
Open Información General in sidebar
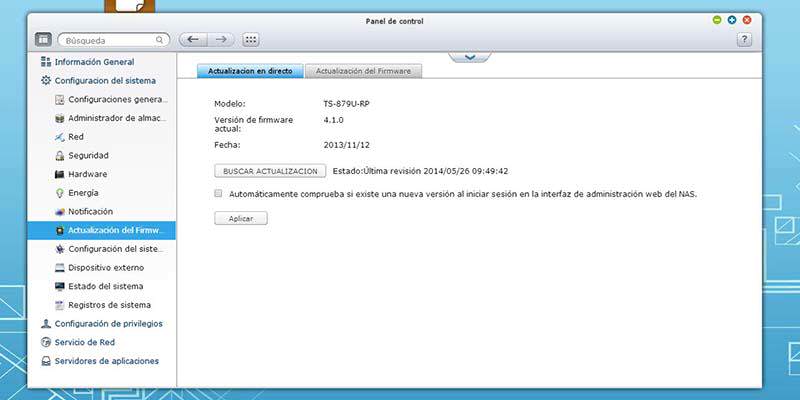click(x=94, y=62)
